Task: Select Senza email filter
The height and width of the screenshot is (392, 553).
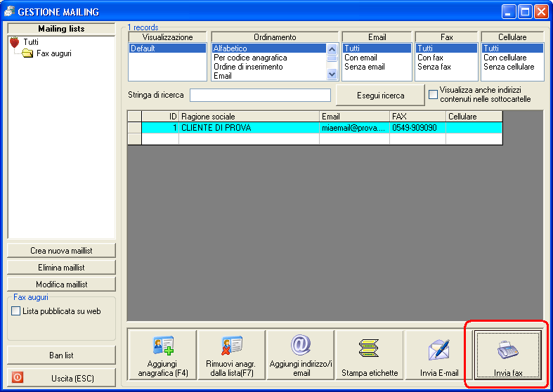Action: click(x=377, y=67)
